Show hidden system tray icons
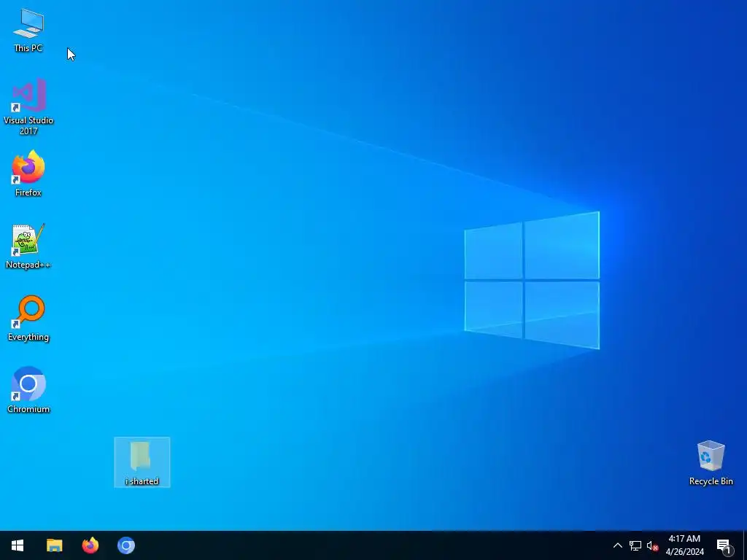 (617, 545)
